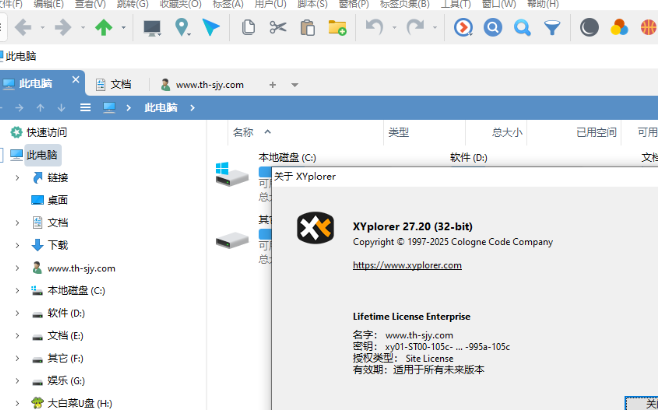
Task: Open Up button dropdown arrow
Action: pyautogui.click(x=123, y=28)
